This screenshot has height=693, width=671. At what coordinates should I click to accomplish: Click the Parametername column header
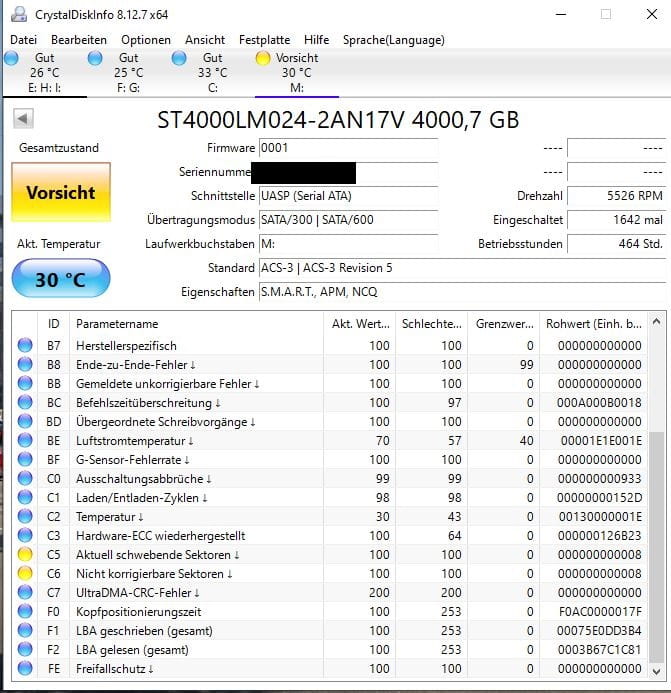[x=195, y=324]
